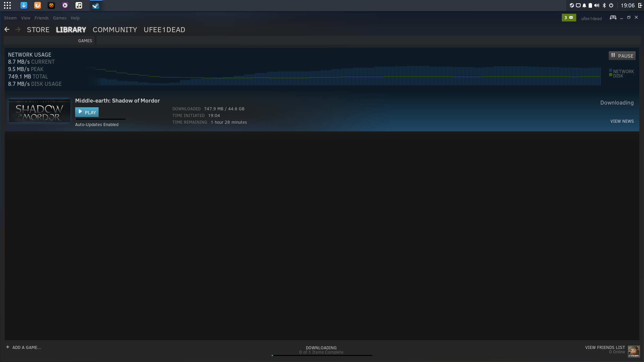Click the 9.5 MB/s PEAK reading

[26, 69]
